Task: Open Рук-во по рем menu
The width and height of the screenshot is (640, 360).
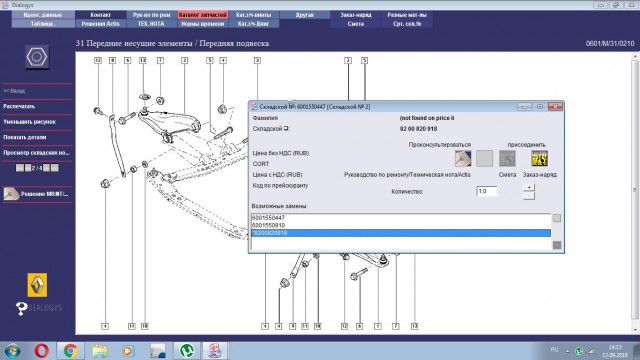Action: click(151, 15)
